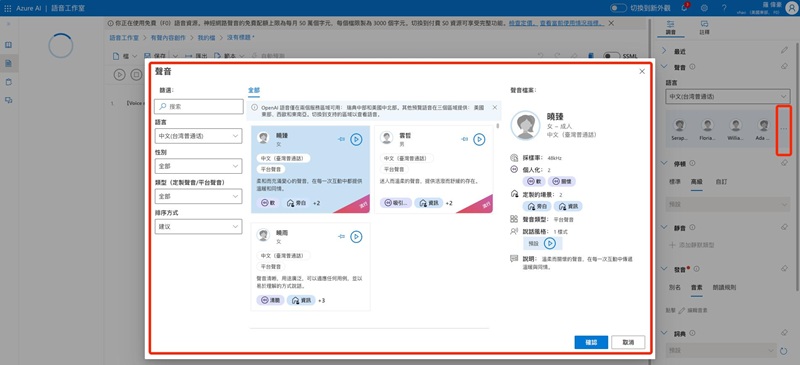Toggle the SSML switch
This screenshot has width=800, height=365.
611,56
